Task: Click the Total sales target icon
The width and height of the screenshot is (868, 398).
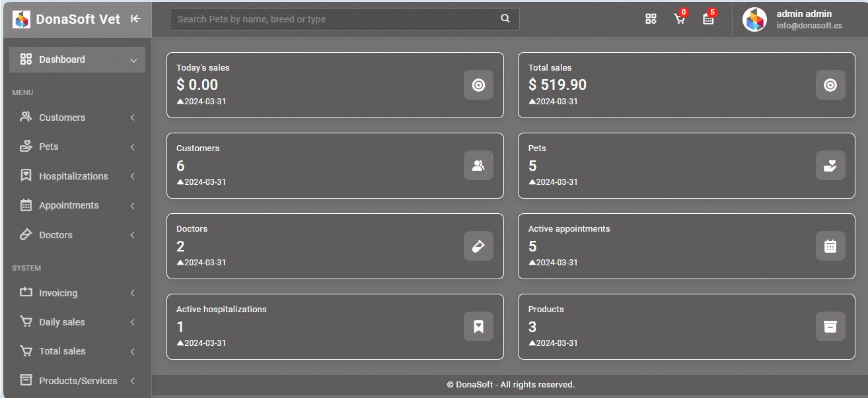Action: pos(830,85)
